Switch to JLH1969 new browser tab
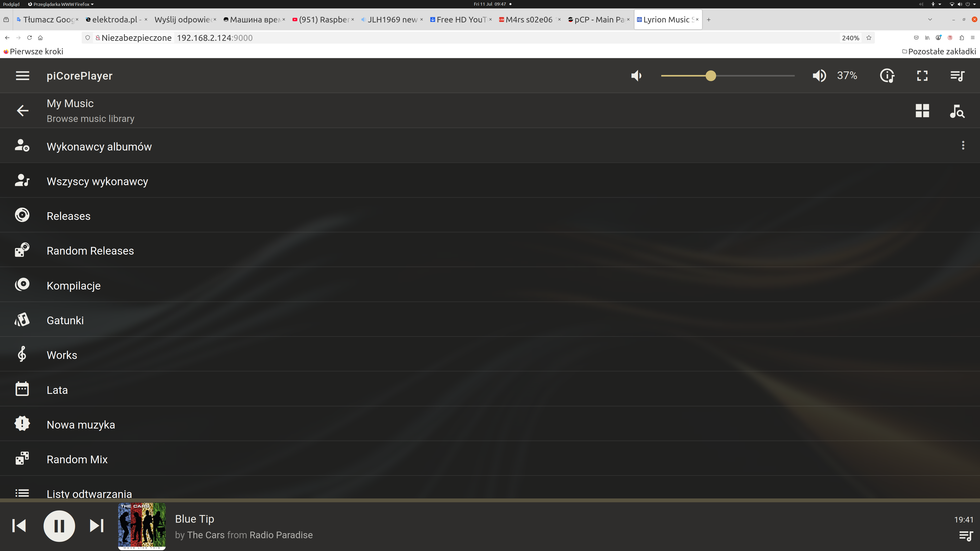 [392, 20]
